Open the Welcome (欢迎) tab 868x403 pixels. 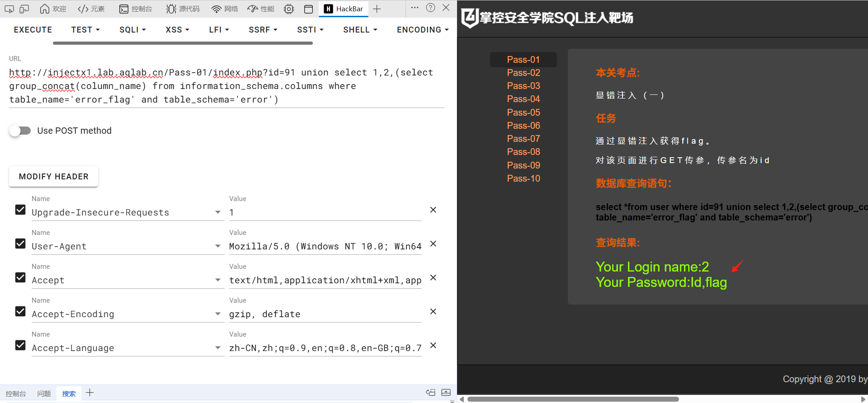click(53, 9)
